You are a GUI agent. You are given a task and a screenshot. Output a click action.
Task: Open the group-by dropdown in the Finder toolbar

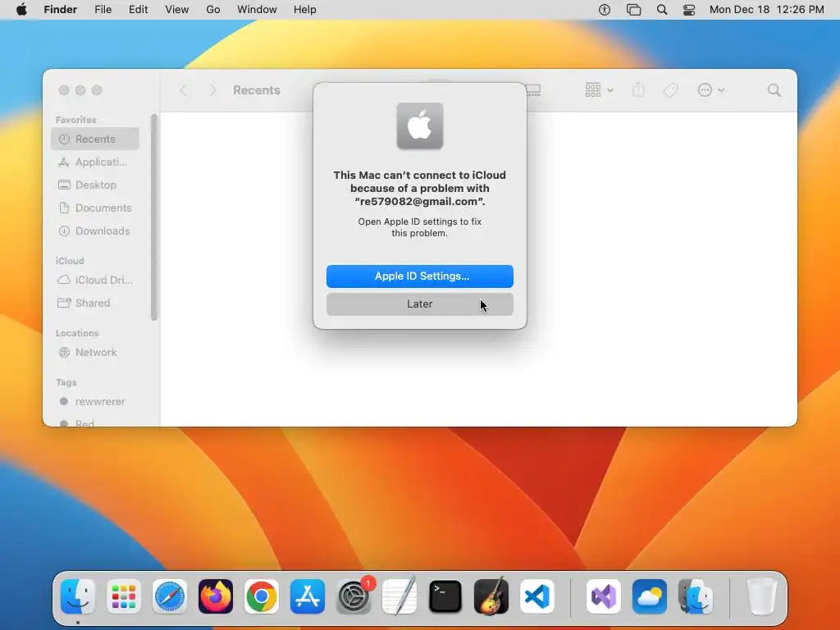[599, 90]
